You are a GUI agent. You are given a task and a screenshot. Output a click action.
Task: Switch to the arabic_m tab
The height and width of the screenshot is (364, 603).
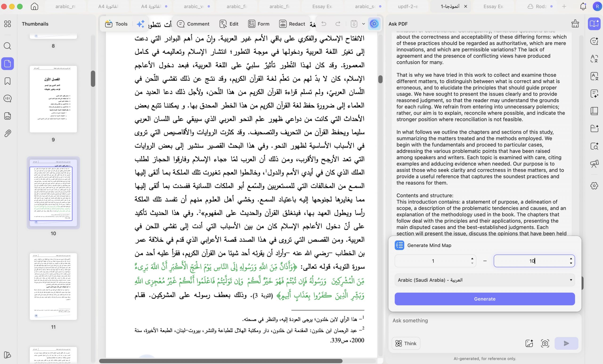pyautogui.click(x=65, y=6)
